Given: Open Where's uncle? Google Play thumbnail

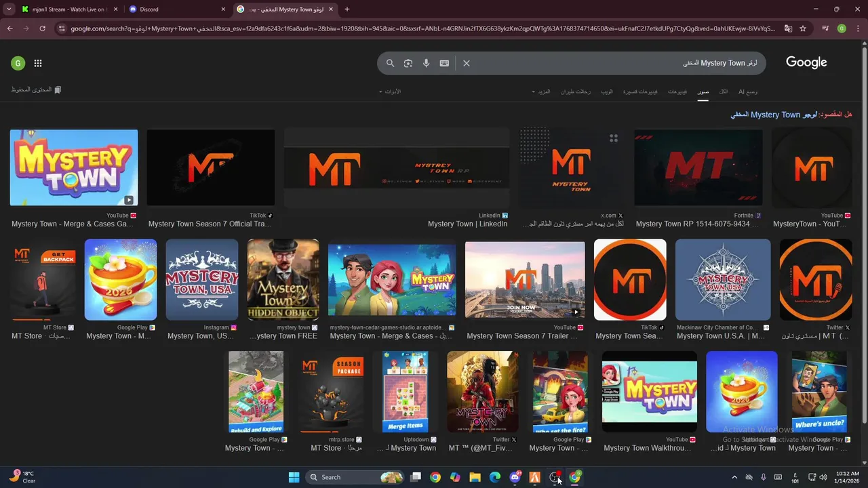Looking at the screenshot, I should click(819, 392).
